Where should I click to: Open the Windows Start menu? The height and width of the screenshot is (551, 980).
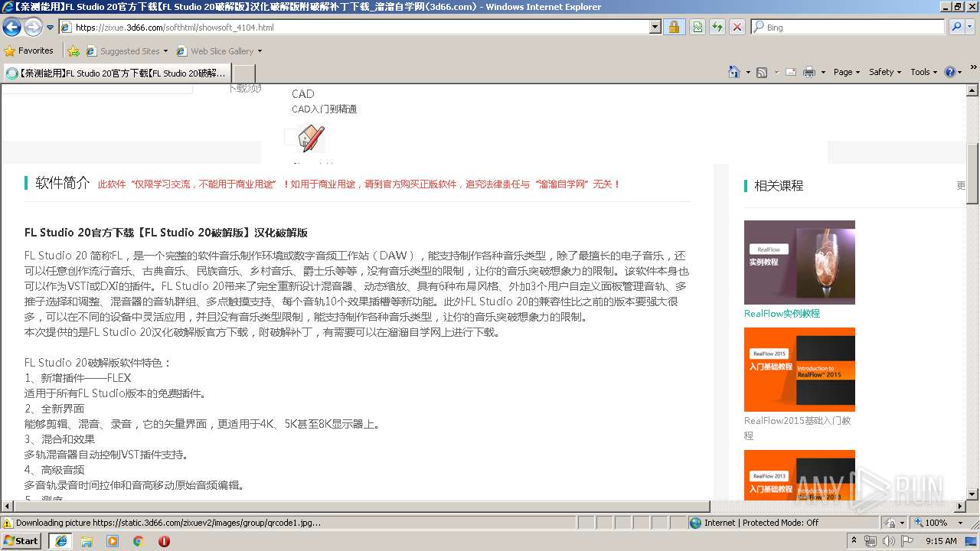(x=21, y=540)
